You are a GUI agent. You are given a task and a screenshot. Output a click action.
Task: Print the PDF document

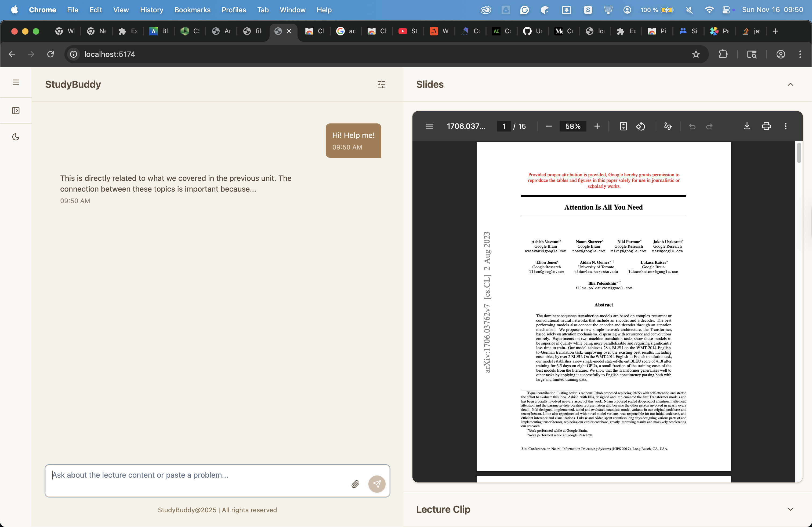(766, 126)
